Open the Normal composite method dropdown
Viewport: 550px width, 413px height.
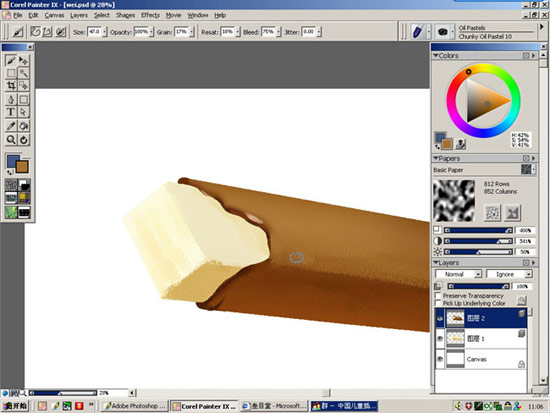pyautogui.click(x=458, y=274)
